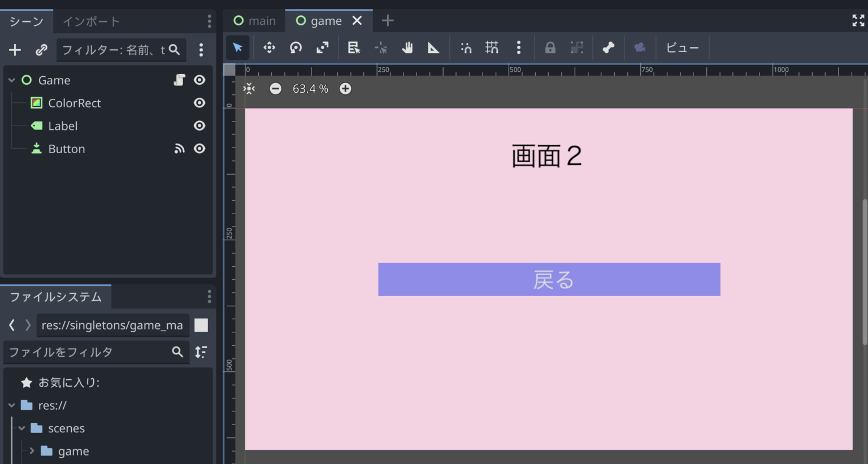Click the node name filter field
Screen dimensions: 868x464
click(x=113, y=50)
